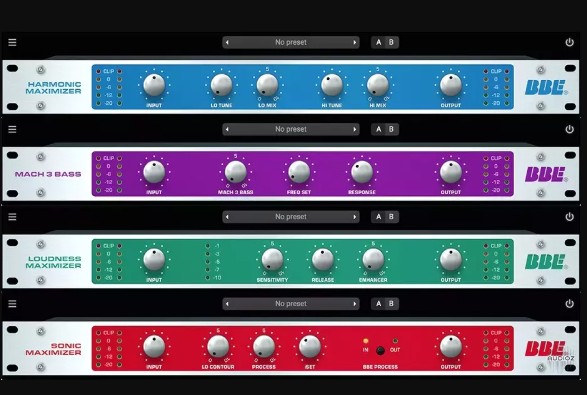Select next preset for Loudness Maximizer
This screenshot has height=395, width=587.
pyautogui.click(x=355, y=217)
